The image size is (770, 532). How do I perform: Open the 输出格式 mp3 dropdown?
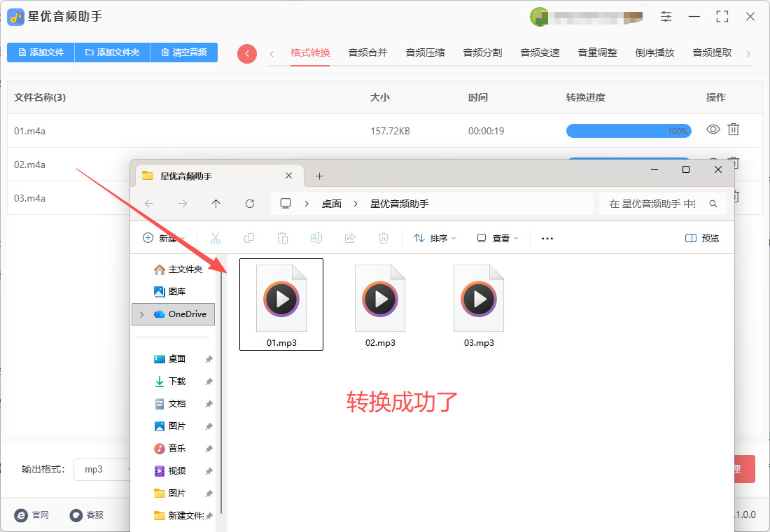pyautogui.click(x=105, y=469)
